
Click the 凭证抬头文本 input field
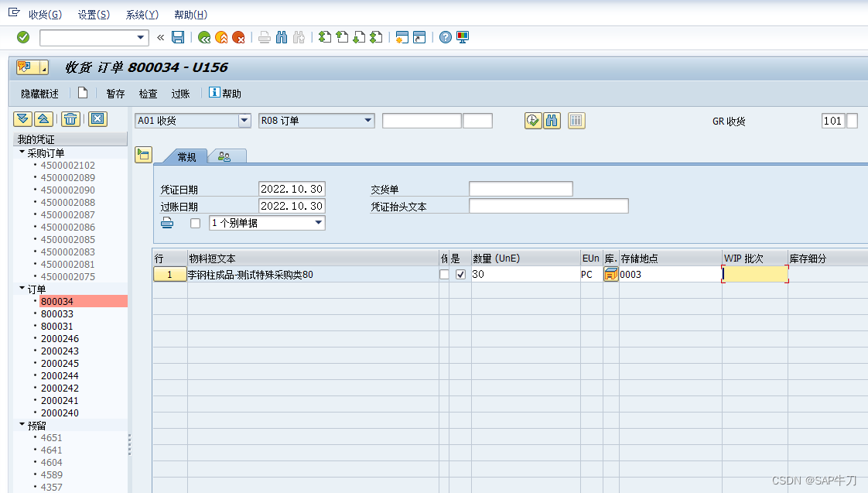pyautogui.click(x=548, y=206)
